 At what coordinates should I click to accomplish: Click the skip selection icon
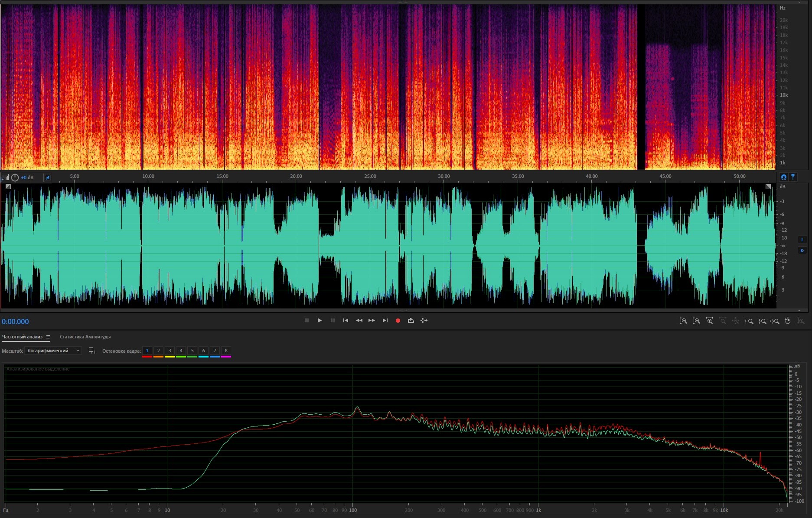[424, 321]
